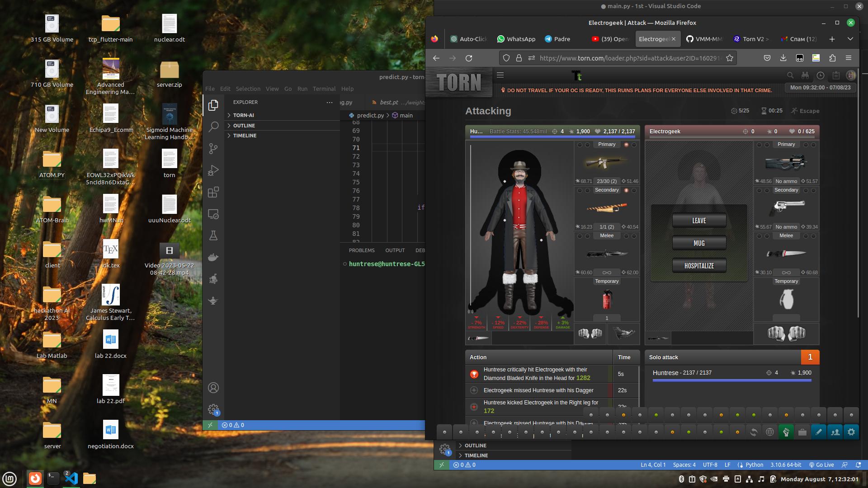Click the MUG button

point(699,243)
